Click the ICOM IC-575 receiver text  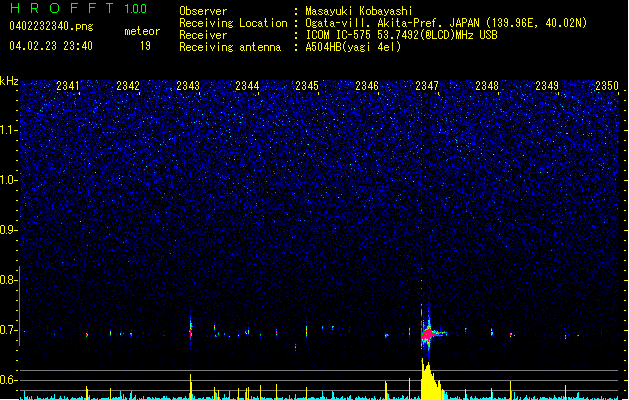(401, 35)
